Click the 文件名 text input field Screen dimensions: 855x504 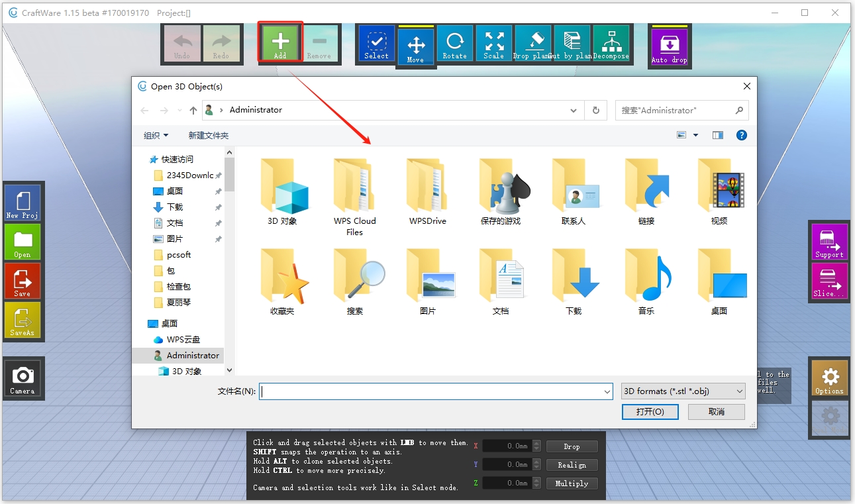[436, 391]
